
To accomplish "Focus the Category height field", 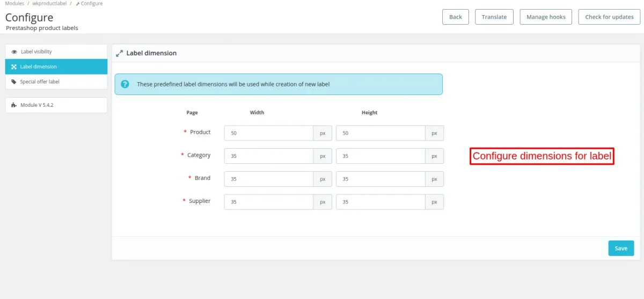I will click(x=380, y=156).
